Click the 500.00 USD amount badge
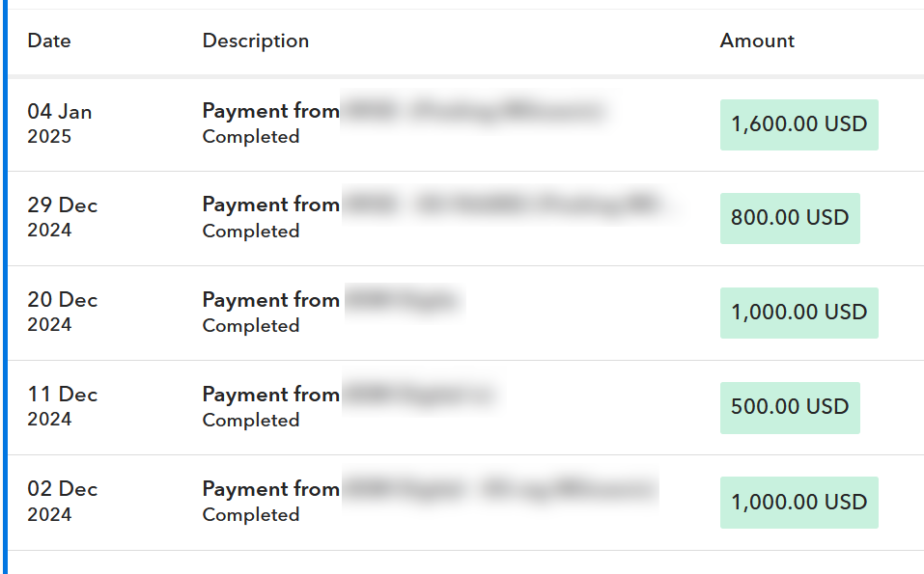Screen dimensions: 924x574 (x=789, y=407)
